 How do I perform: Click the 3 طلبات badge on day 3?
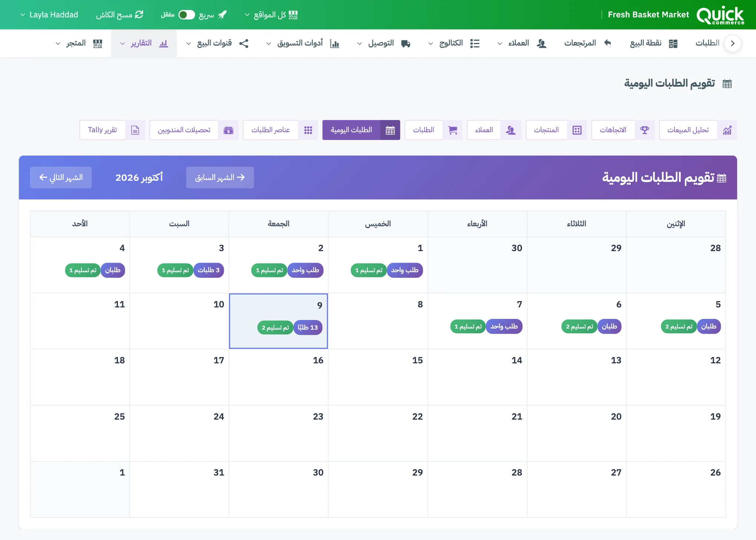pyautogui.click(x=208, y=270)
